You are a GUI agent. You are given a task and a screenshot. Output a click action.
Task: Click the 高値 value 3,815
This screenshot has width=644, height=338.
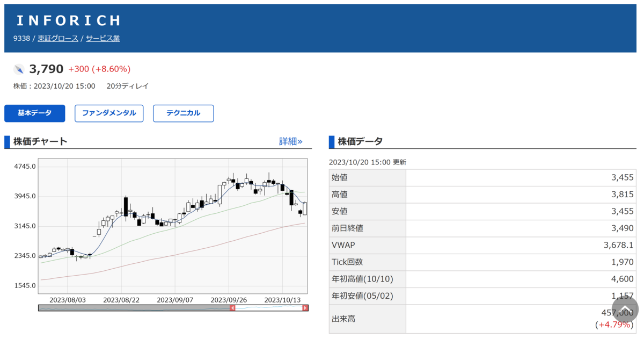tap(622, 195)
